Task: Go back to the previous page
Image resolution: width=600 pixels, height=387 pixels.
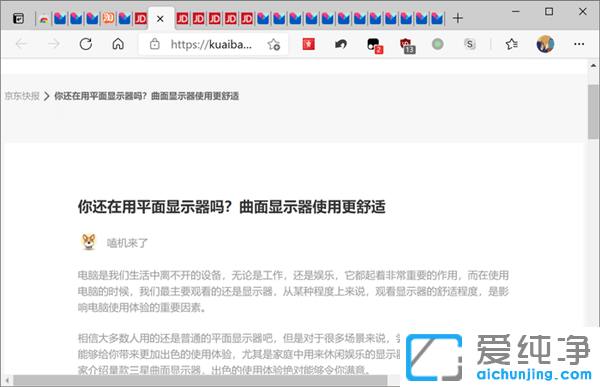Action: coord(21,44)
